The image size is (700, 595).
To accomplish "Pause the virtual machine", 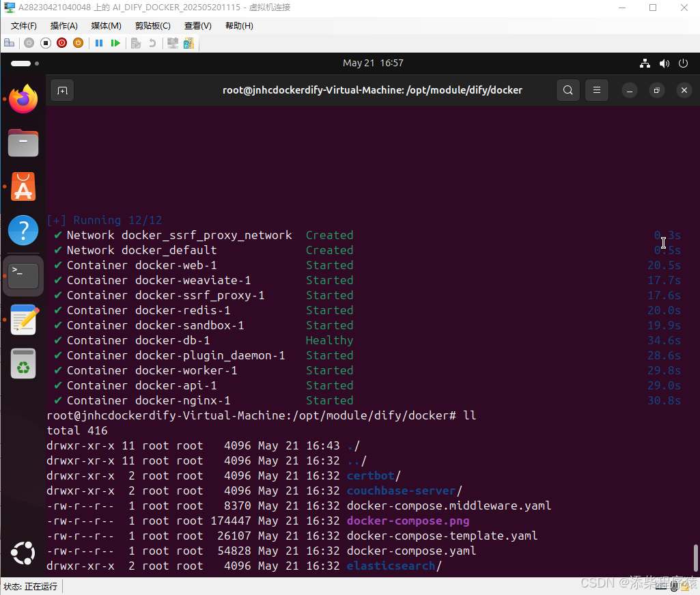I will tap(99, 43).
